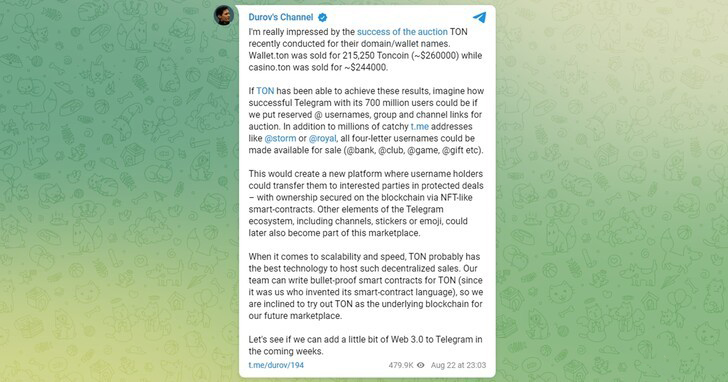Follow the 'success of the auction' link
This screenshot has height=382, width=728.
click(x=402, y=32)
